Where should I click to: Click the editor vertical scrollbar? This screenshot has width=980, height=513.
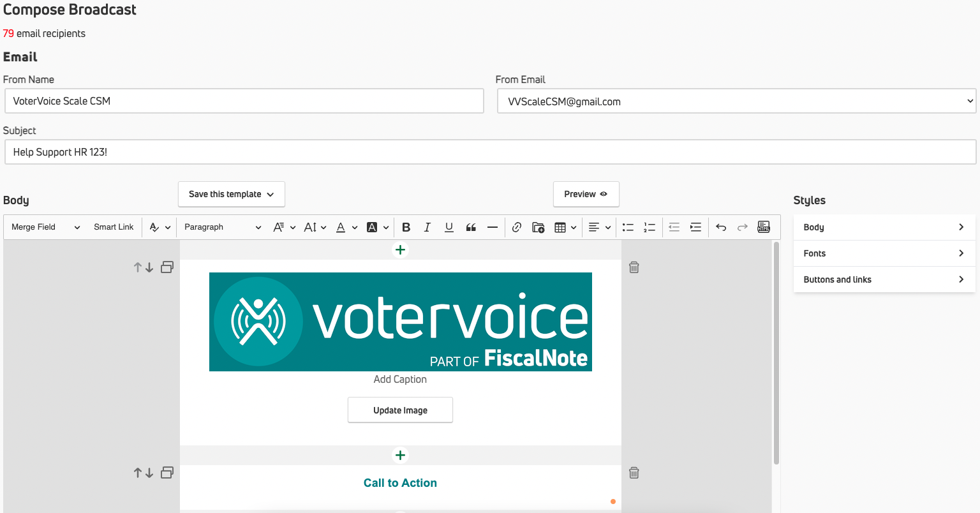click(776, 353)
